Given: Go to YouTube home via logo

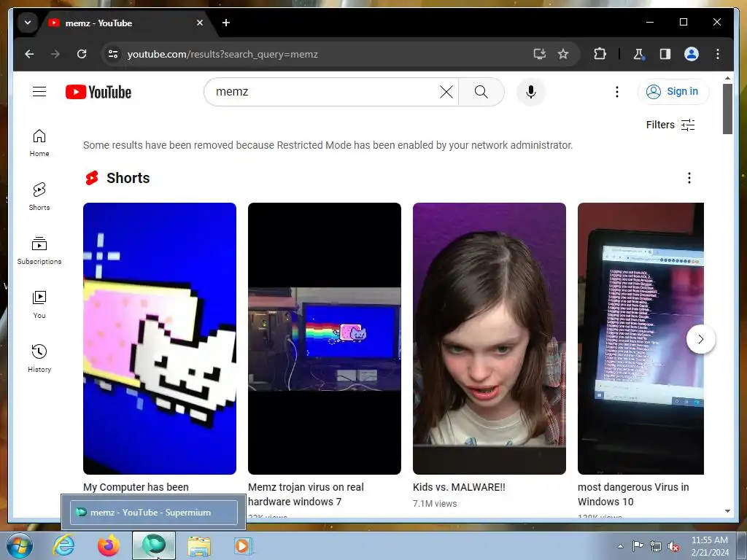Looking at the screenshot, I should click(98, 92).
